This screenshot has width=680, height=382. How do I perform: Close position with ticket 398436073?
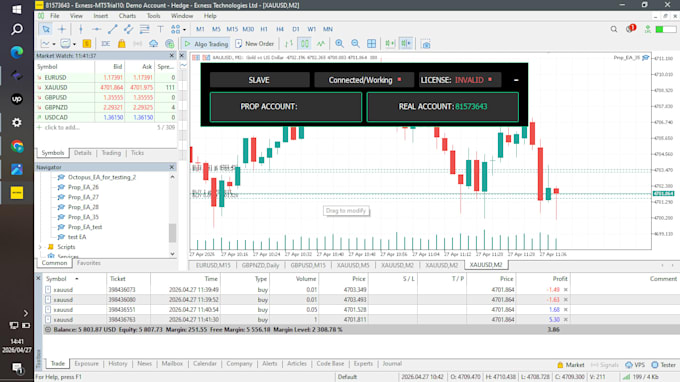pyautogui.click(x=566, y=290)
